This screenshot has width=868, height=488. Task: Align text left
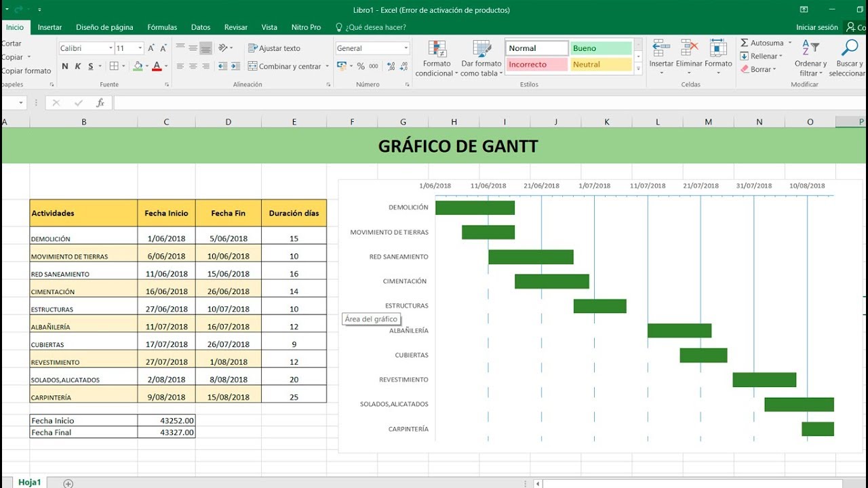click(180, 66)
